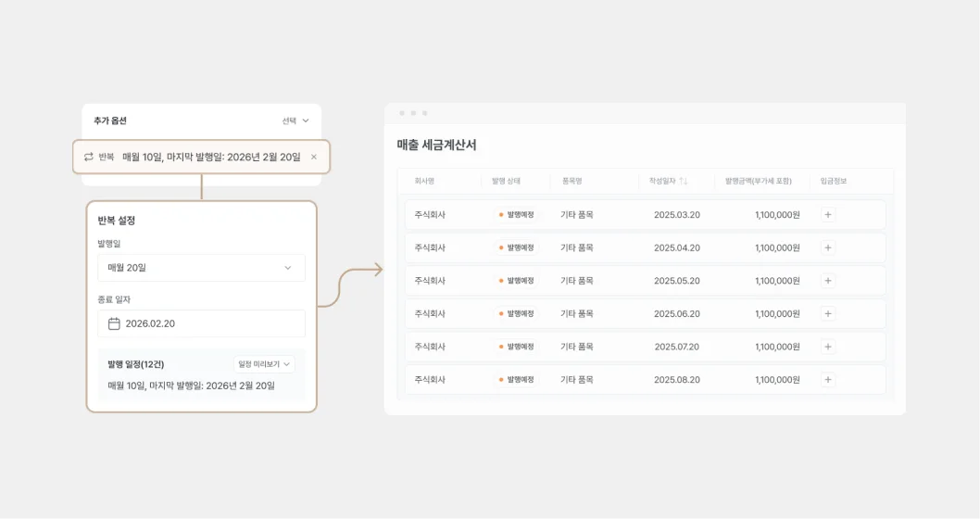
Task: Click 발행예정 status badge in 2025.08.20 row
Action: tap(516, 379)
